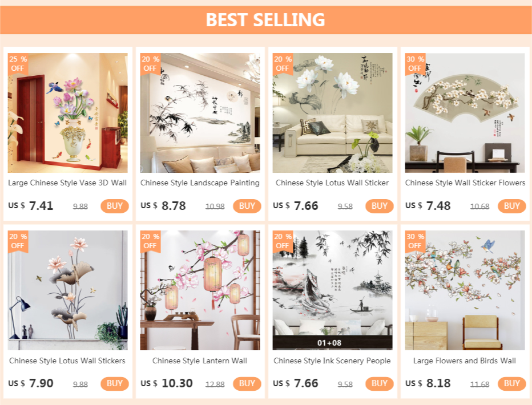This screenshot has width=532, height=405.
Task: Open 'Chinese Style Lotus Wall Sticker' title link
Action: (332, 183)
